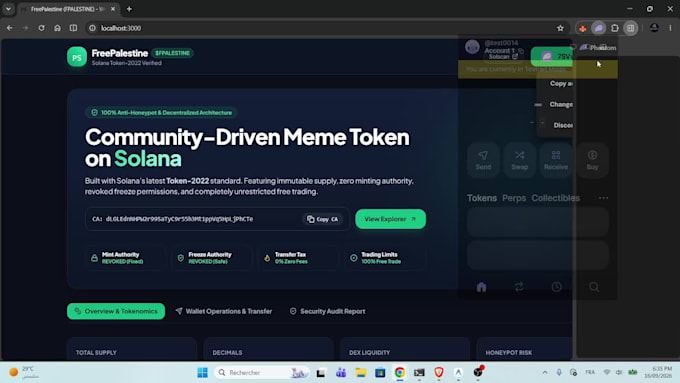Click the $FPALESTINE ticker badge
Screen dimensions: 680x383
(173, 53)
